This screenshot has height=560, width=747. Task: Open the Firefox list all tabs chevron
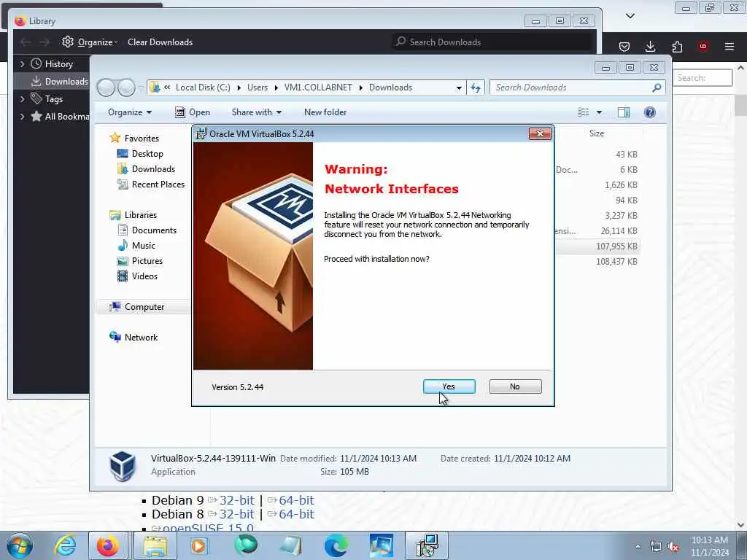point(630,16)
